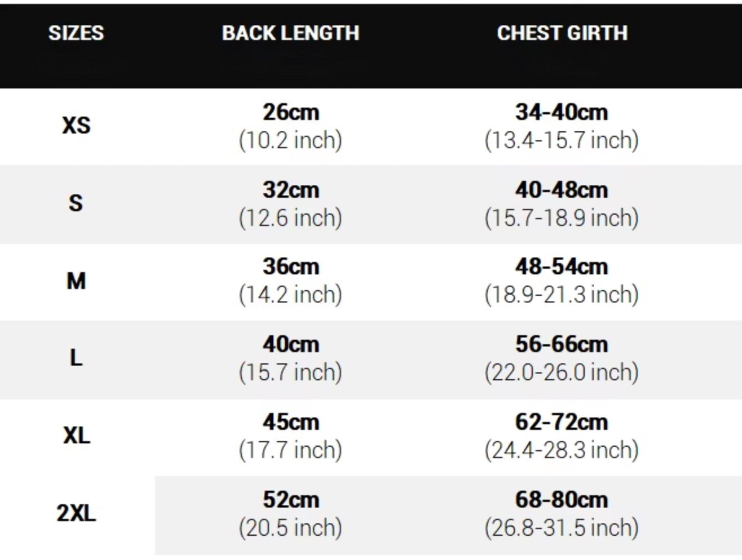Screen dimensions: 742x560
Task: Click the SIZES column header
Action: (76, 33)
